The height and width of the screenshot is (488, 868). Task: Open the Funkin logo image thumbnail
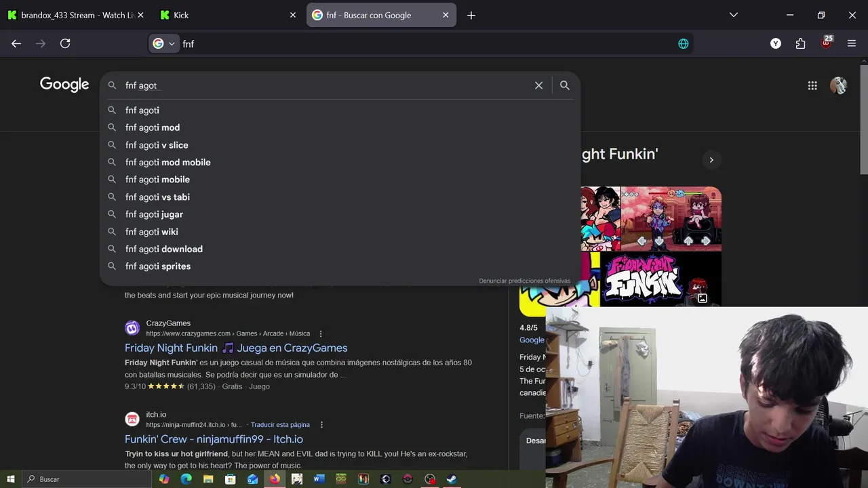click(660, 279)
